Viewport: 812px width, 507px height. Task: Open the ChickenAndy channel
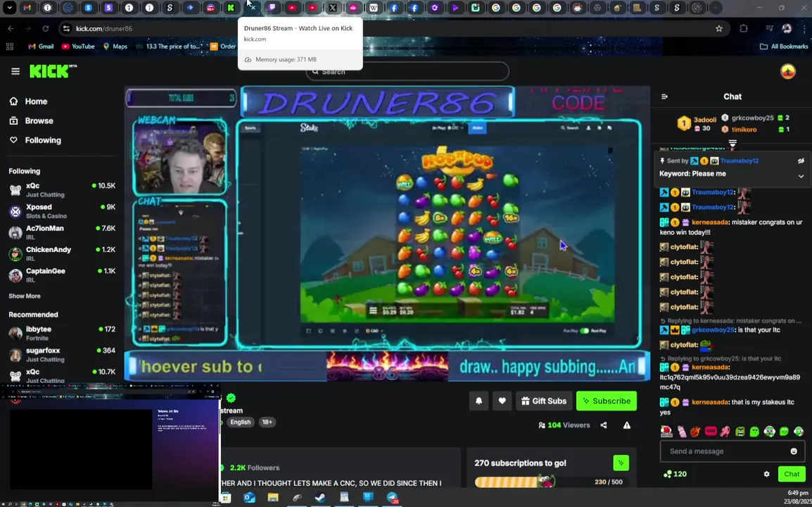pos(62,254)
